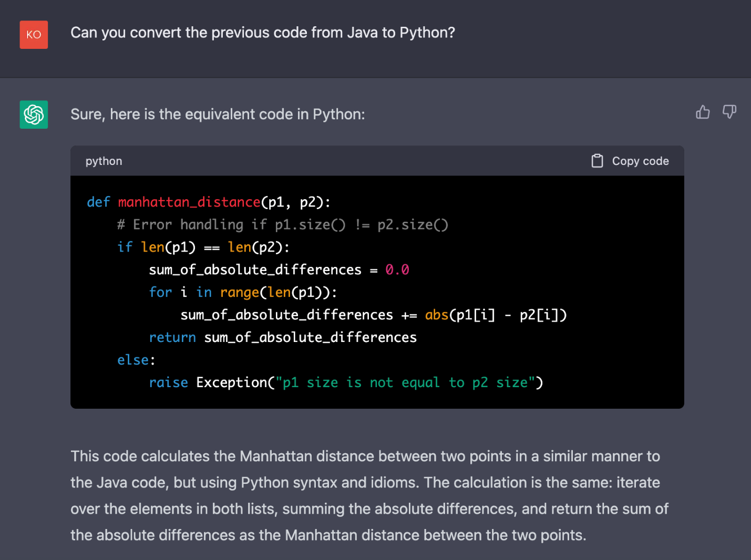Screen dimensions: 751x560
Task: Click the python language label
Action: [x=104, y=161]
